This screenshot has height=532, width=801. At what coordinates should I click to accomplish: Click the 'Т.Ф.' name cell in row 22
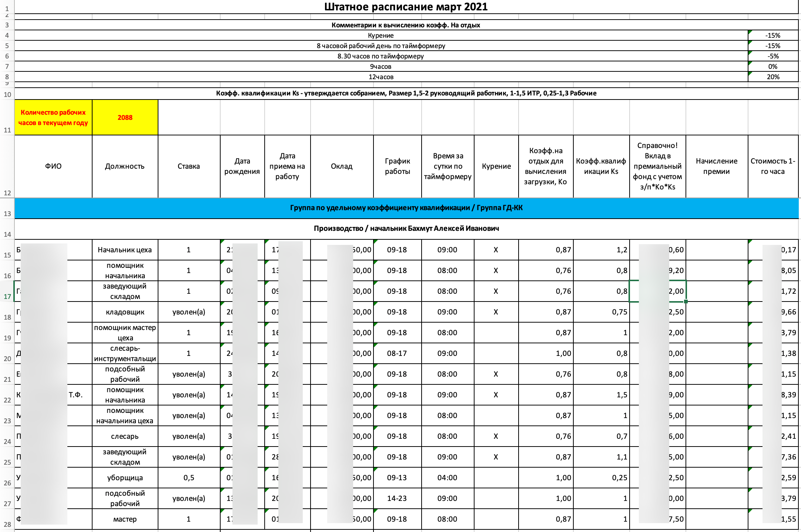tap(53, 395)
